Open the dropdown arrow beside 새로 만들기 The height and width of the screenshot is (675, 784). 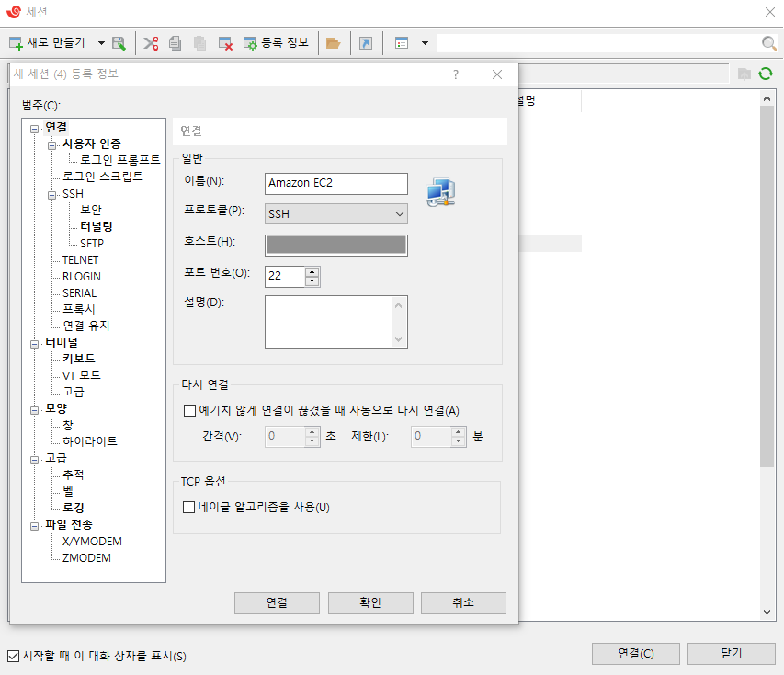point(101,43)
